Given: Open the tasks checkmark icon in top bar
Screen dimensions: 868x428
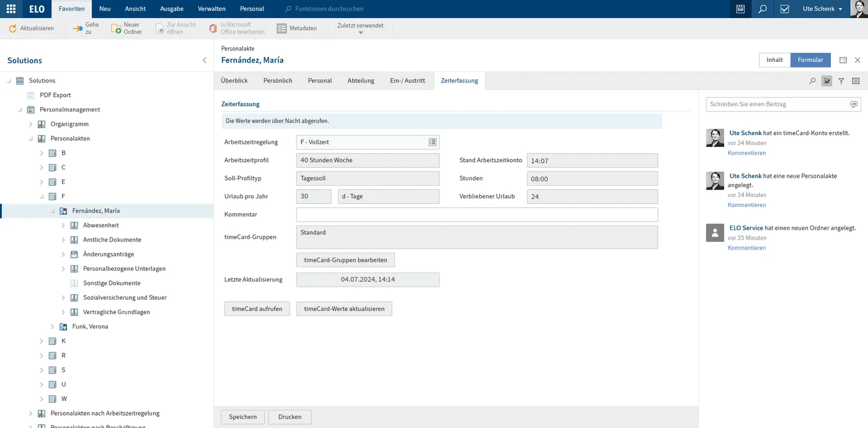Looking at the screenshot, I should click(x=785, y=9).
